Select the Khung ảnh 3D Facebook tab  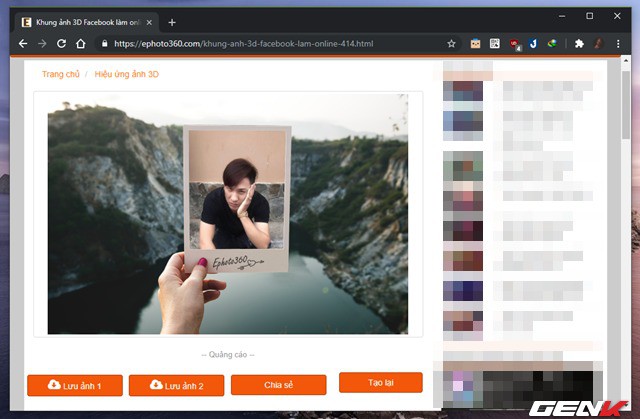click(87, 22)
